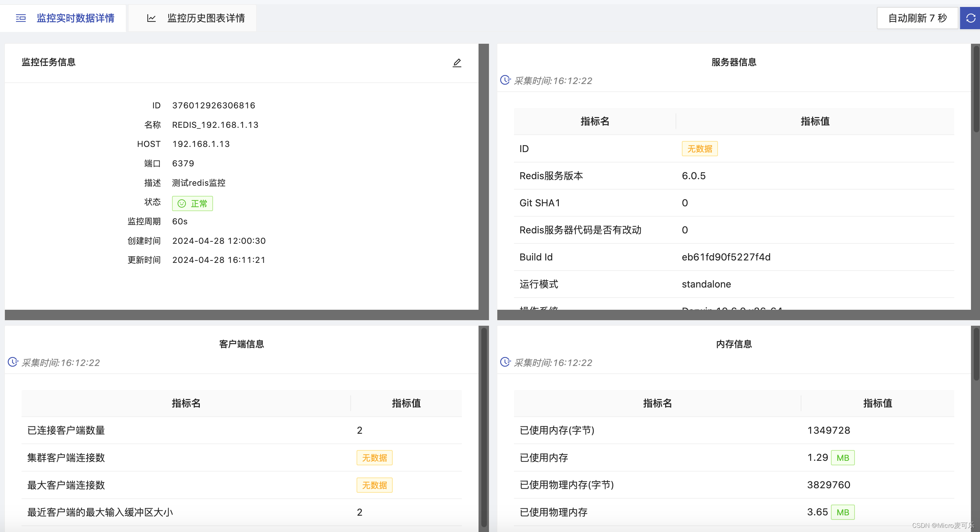The image size is (980, 532).
Task: Click the clock icon in 客户端信息 panel
Action: pos(13,362)
